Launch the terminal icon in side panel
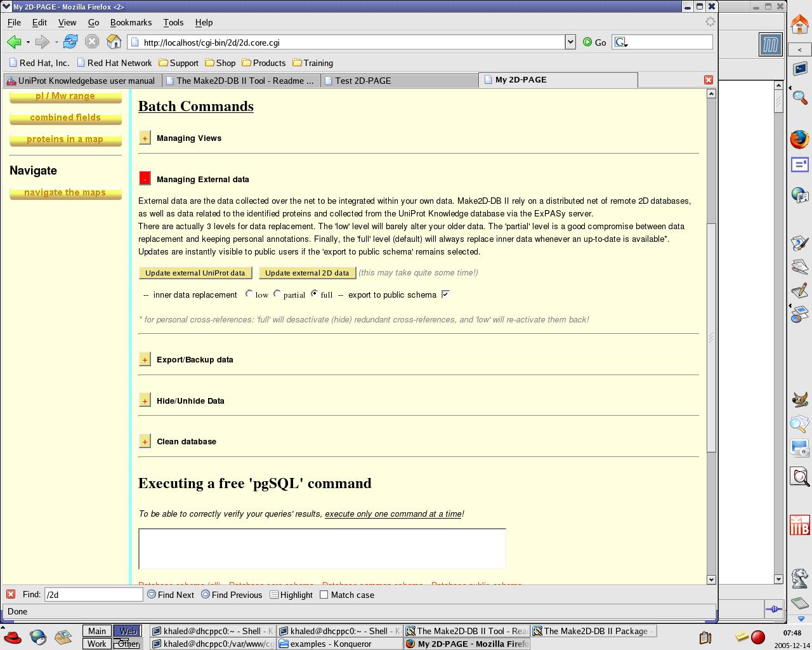This screenshot has height=650, width=812. (800, 68)
